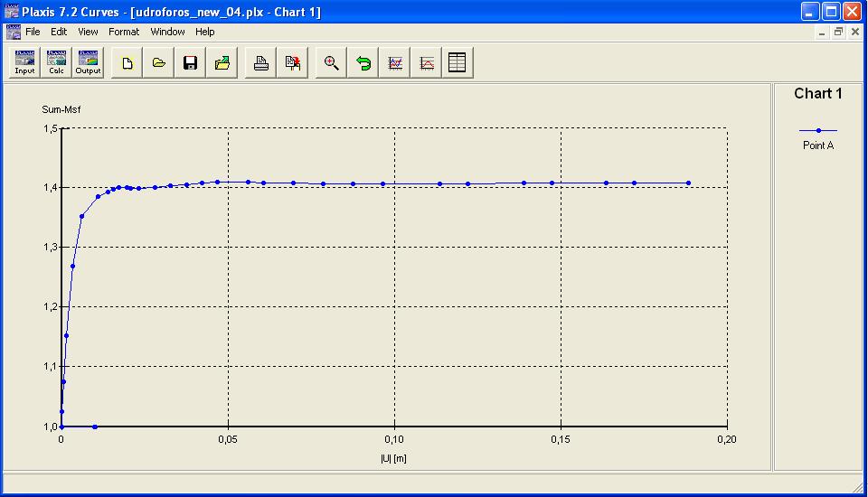Restore the inner chart document window
Screen dimensions: 868x497
(838, 32)
